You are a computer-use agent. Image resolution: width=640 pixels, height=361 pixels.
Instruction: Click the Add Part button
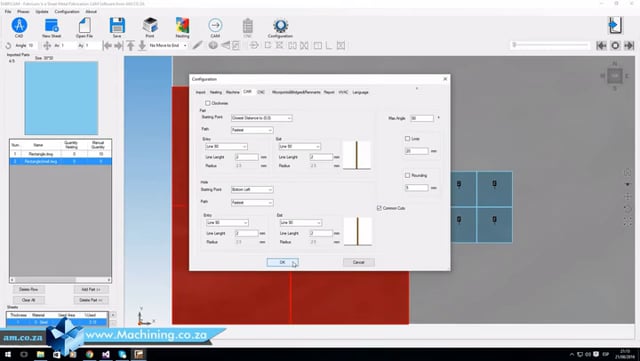pyautogui.click(x=91, y=289)
